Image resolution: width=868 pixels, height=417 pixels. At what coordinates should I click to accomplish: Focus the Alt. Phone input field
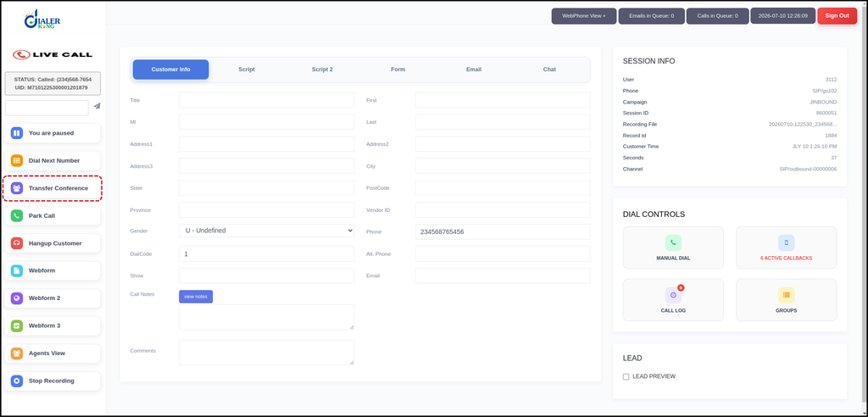pyautogui.click(x=503, y=253)
